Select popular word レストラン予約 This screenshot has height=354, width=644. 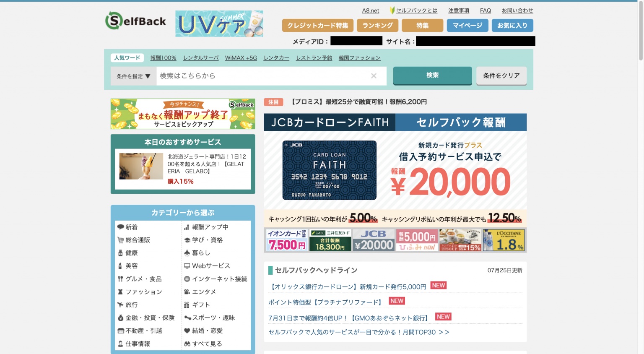(x=314, y=58)
